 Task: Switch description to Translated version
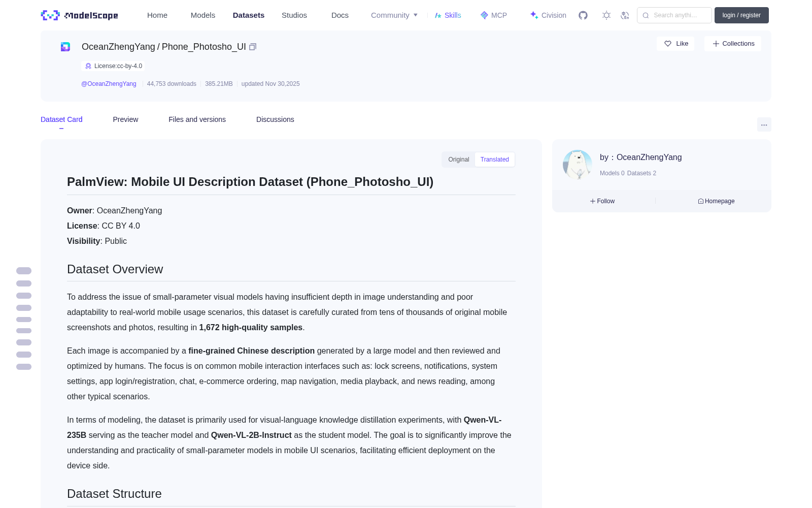click(495, 160)
